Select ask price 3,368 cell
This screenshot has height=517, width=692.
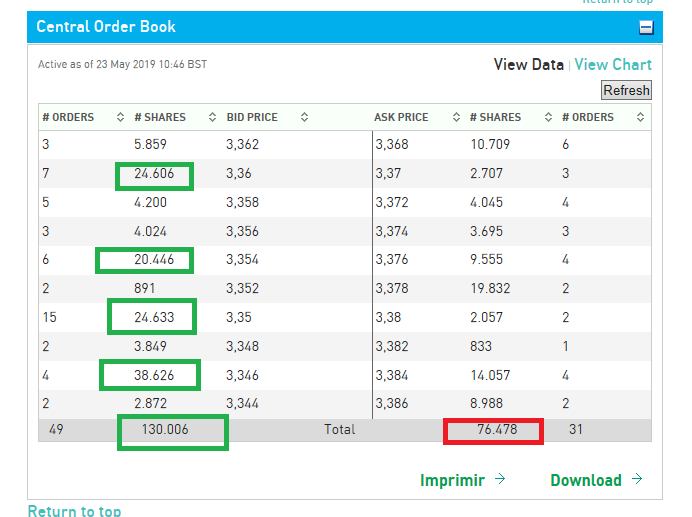pos(392,144)
